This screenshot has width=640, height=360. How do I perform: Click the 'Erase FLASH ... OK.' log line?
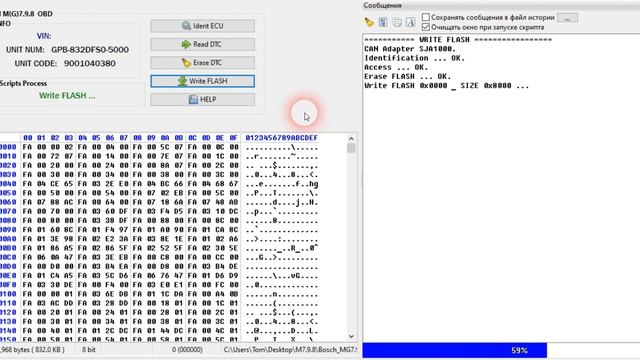(x=407, y=76)
